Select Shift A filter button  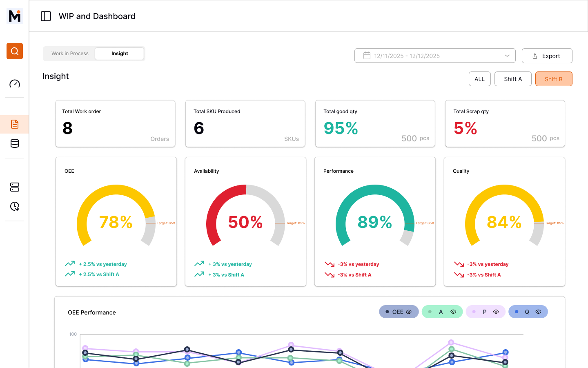513,79
